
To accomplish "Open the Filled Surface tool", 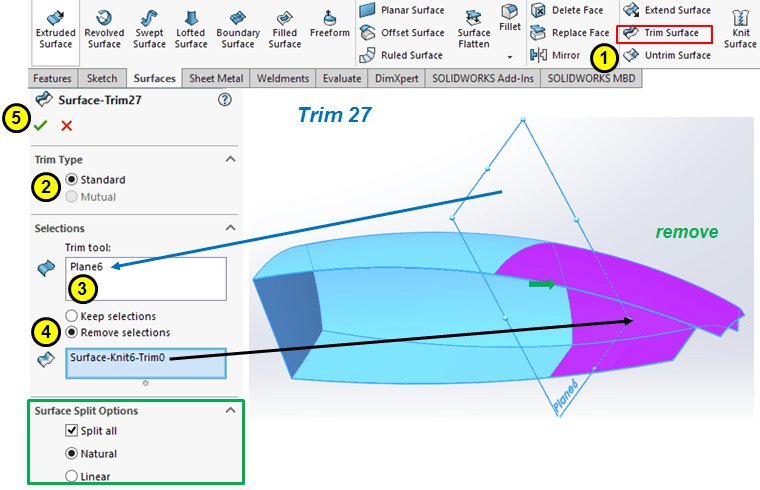I will point(284,29).
